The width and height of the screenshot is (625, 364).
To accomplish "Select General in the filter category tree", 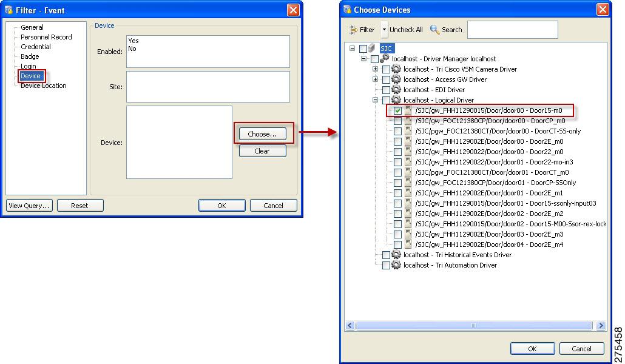I will coord(32,27).
